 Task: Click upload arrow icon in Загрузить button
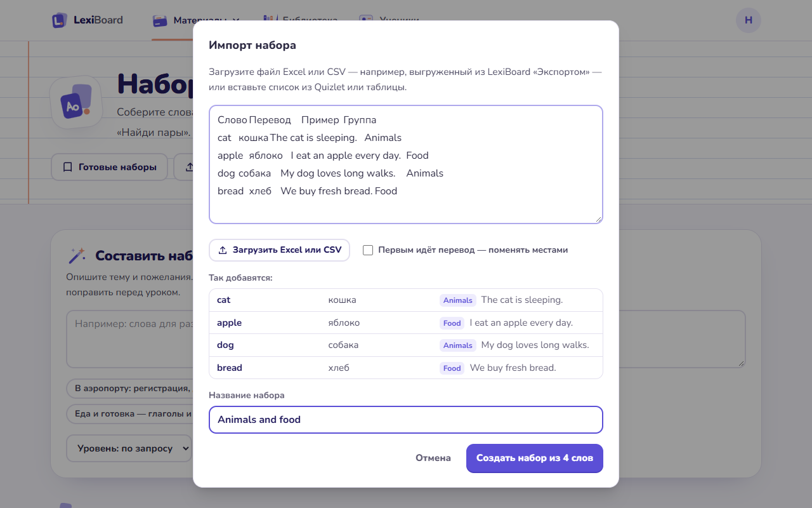pos(223,250)
